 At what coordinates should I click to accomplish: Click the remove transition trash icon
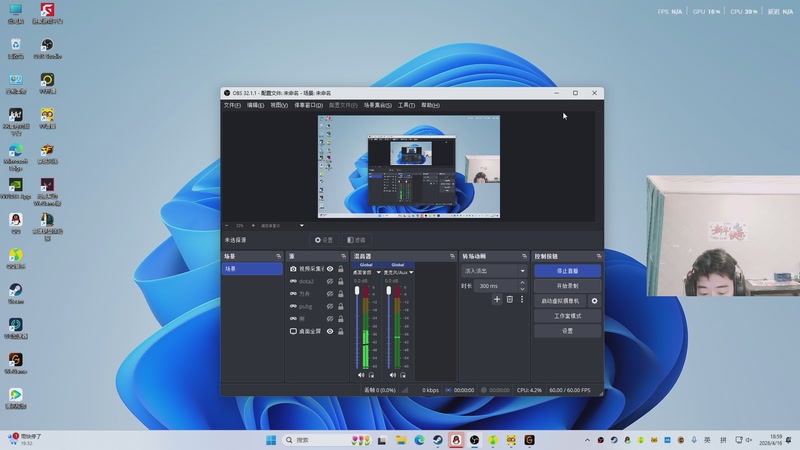[x=509, y=299]
